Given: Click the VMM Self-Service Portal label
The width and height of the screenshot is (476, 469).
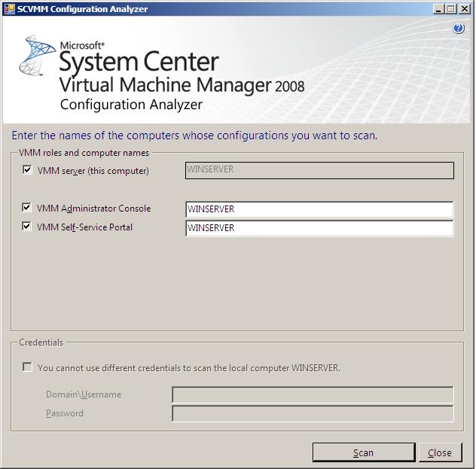Looking at the screenshot, I should (x=84, y=227).
